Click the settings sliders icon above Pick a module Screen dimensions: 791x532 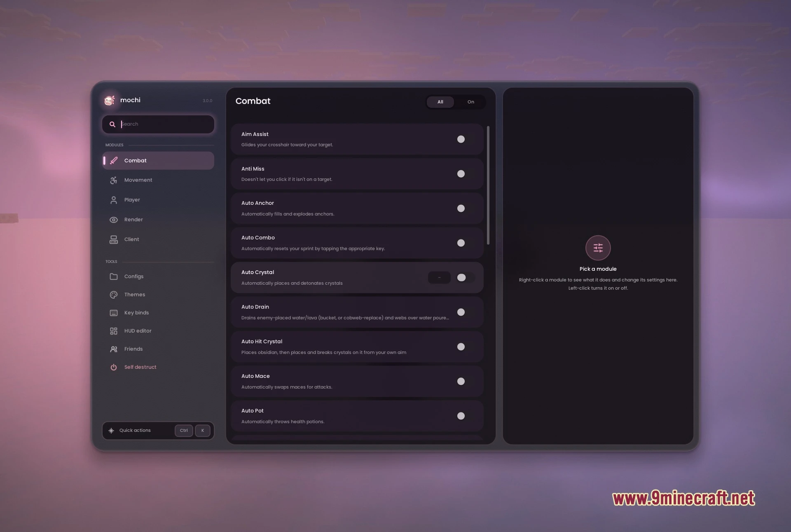pos(598,248)
